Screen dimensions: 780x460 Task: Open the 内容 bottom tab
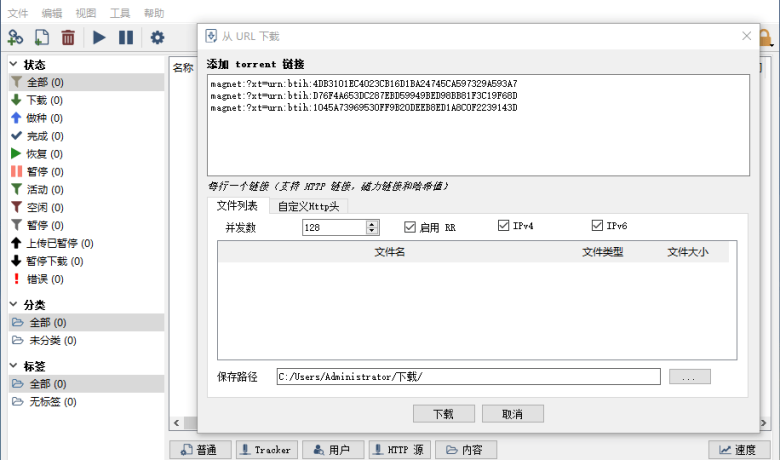pyautogui.click(x=466, y=450)
